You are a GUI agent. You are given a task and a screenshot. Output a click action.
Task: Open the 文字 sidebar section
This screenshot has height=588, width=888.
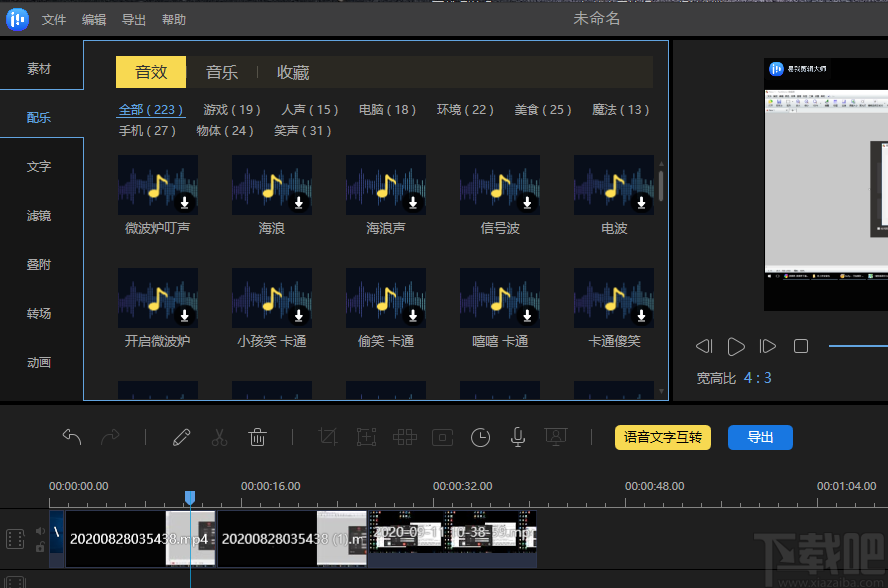(39, 167)
